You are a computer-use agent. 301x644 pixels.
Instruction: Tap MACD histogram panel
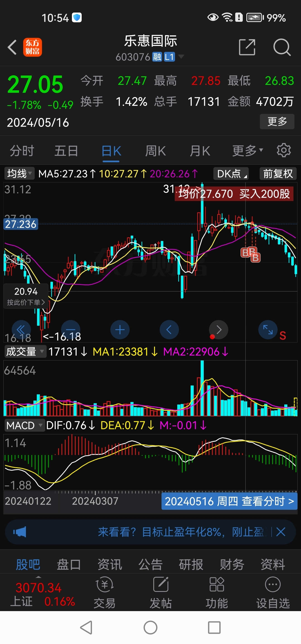(151, 462)
